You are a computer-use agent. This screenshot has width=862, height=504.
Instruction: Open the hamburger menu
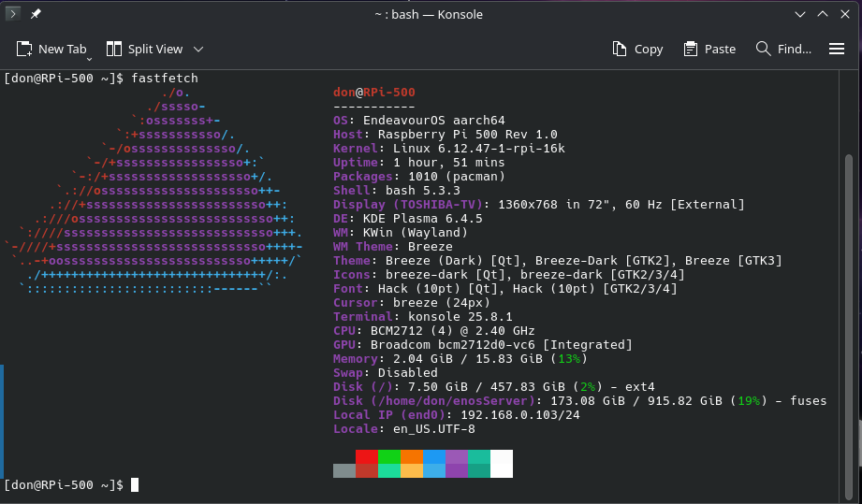point(837,49)
